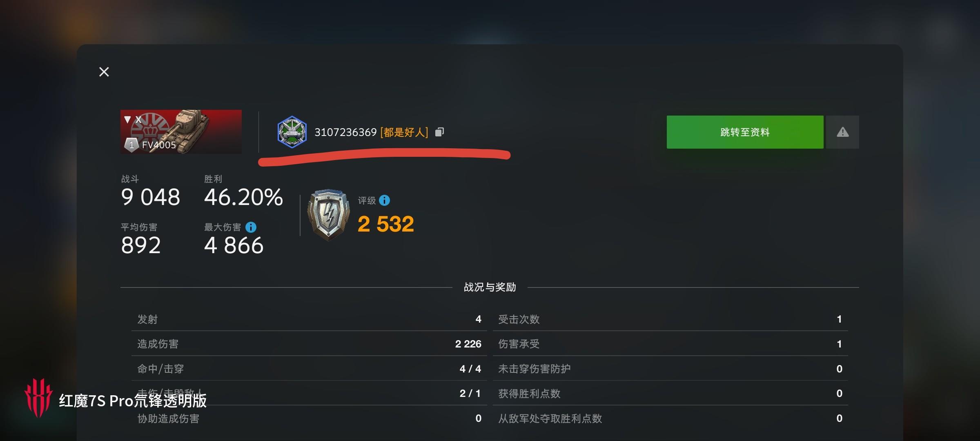Copy player name with the copy icon

(x=439, y=132)
